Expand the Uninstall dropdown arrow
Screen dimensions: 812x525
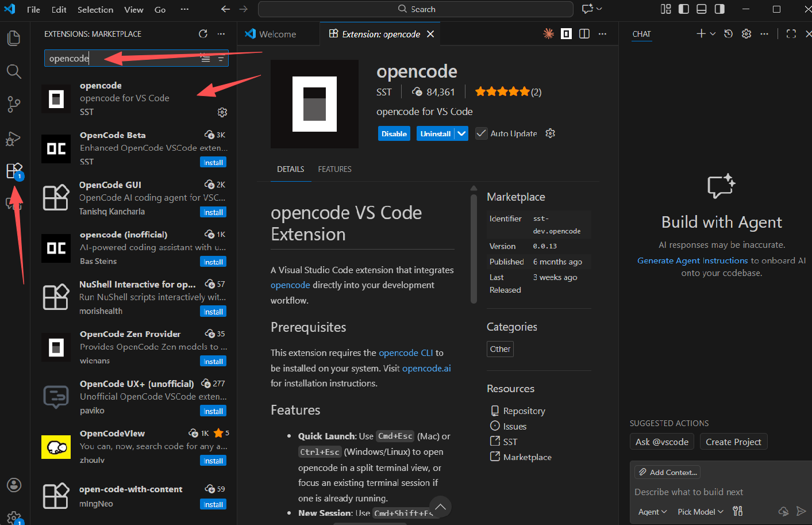[461, 133]
